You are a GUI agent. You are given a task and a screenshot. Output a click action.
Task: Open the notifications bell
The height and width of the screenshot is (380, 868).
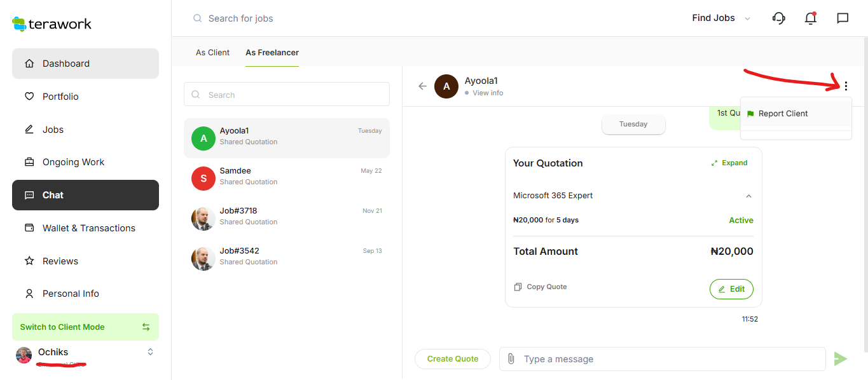pyautogui.click(x=811, y=18)
